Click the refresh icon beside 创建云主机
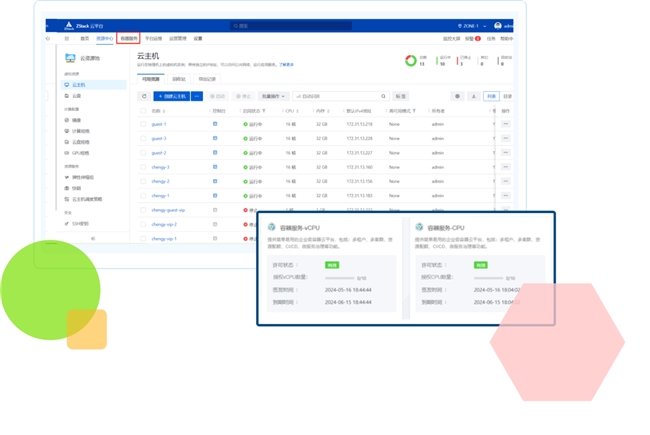Viewport: 650px width, 435px height. [144, 97]
